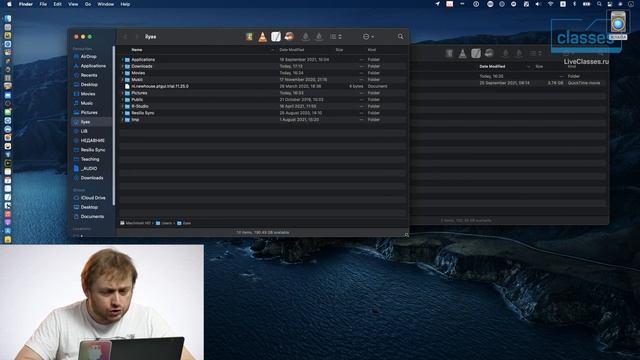Select НЕДАВНИЕ in the Finder sidebar
The width and height of the screenshot is (640, 360).
click(92, 140)
